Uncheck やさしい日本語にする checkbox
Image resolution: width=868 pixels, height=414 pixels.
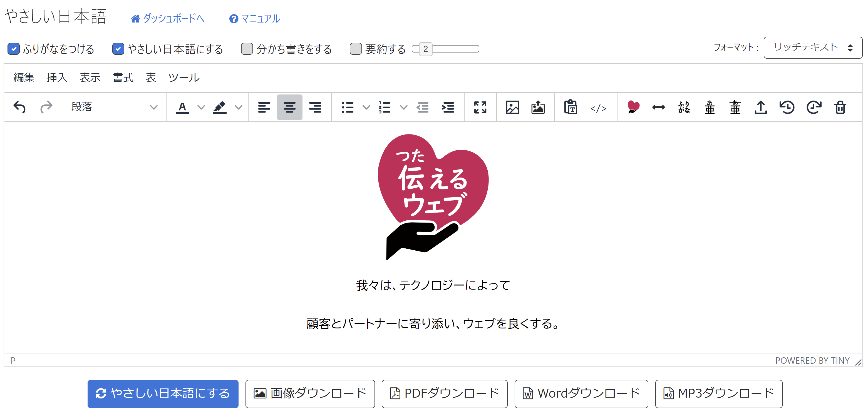(118, 49)
